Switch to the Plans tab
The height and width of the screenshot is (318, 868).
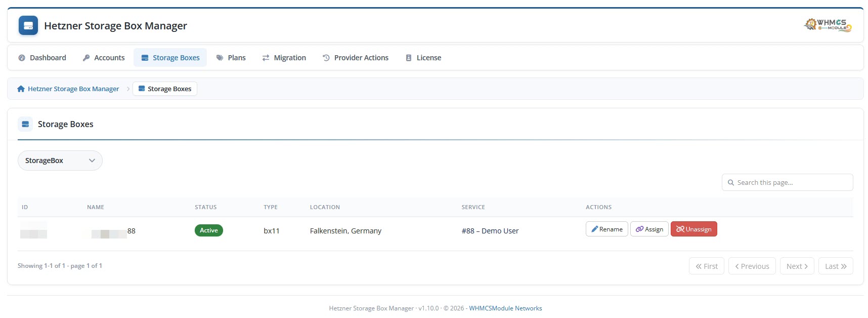[231, 58]
